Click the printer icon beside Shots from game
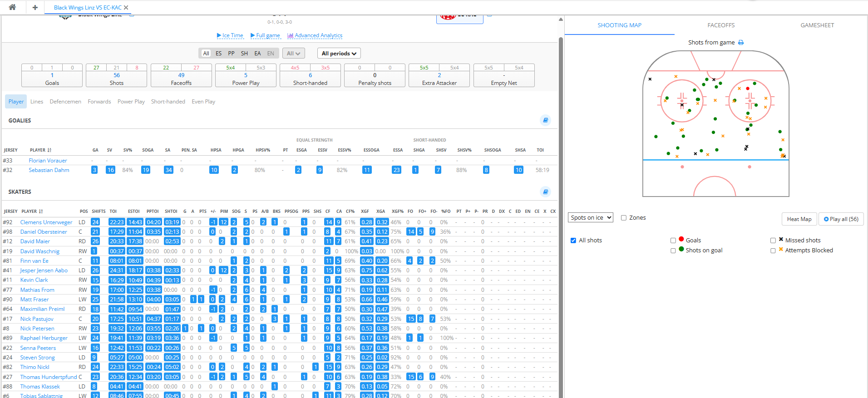 tap(741, 43)
